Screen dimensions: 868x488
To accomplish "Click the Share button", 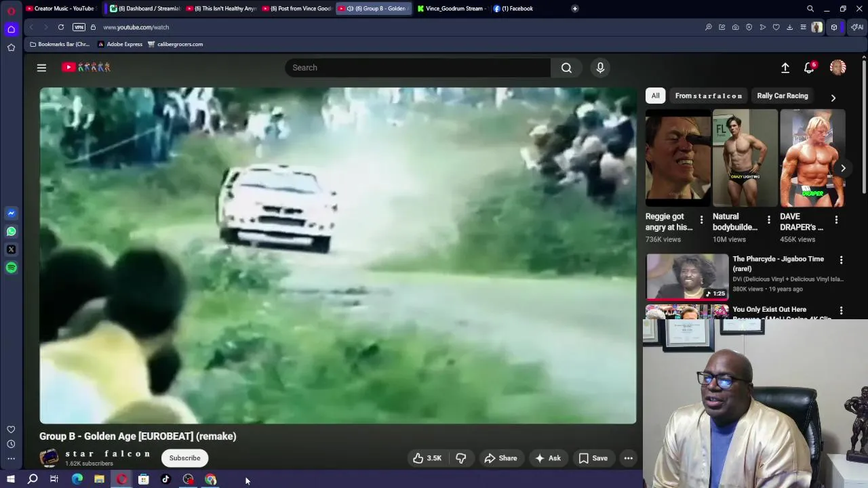I will pos(500,458).
